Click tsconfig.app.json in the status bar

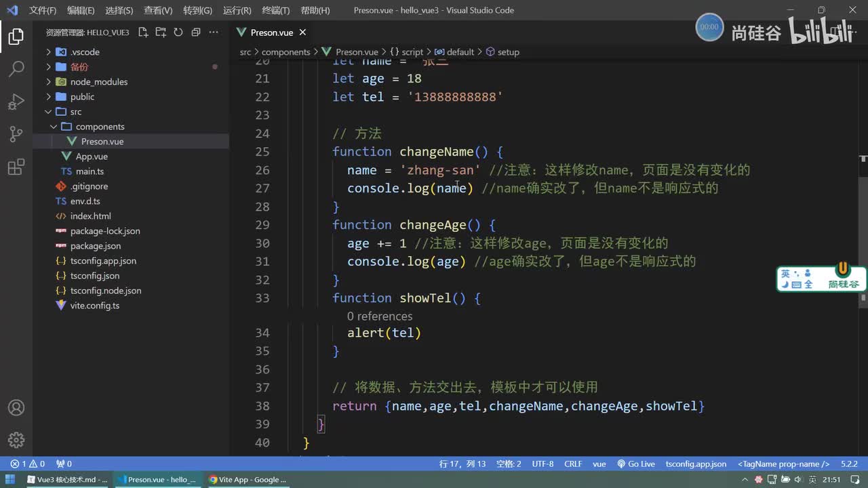point(696,464)
